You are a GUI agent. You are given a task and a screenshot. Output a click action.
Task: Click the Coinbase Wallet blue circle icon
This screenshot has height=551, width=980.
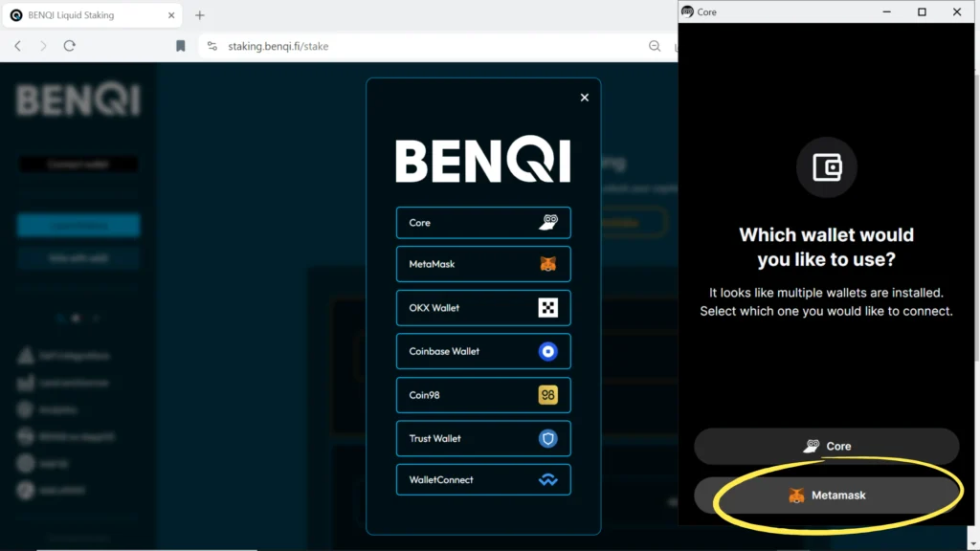point(547,351)
